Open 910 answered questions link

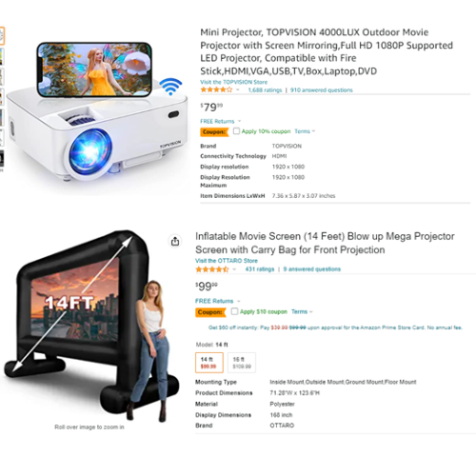tap(322, 90)
